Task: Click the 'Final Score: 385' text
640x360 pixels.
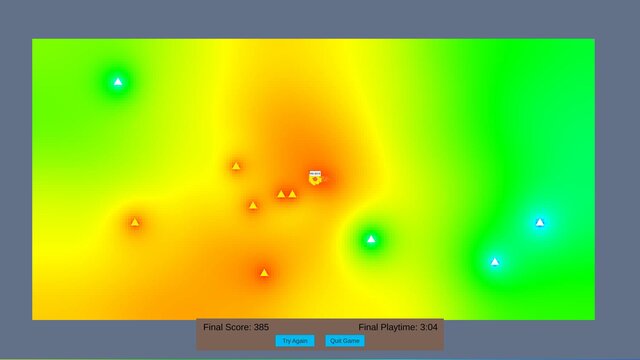Action: tap(236, 327)
